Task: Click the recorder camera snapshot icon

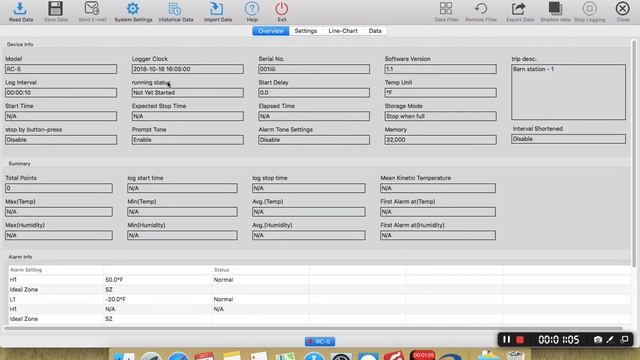Action: [x=598, y=340]
